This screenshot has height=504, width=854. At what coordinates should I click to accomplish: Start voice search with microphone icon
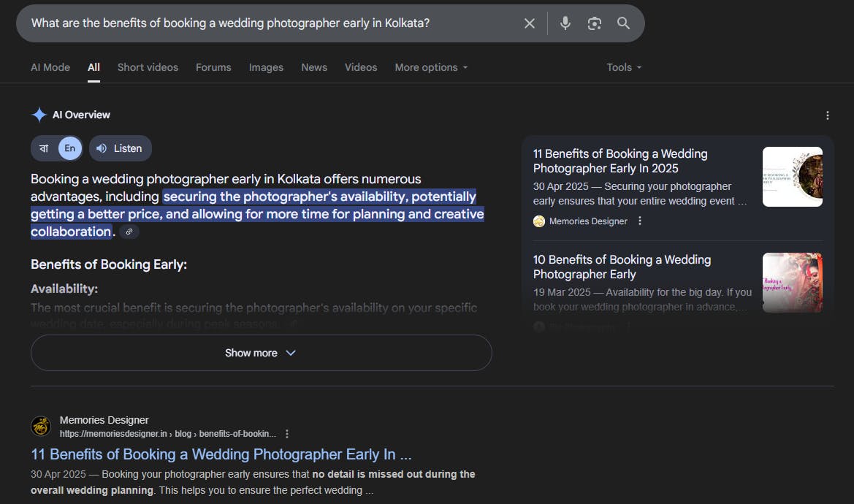pyautogui.click(x=565, y=23)
